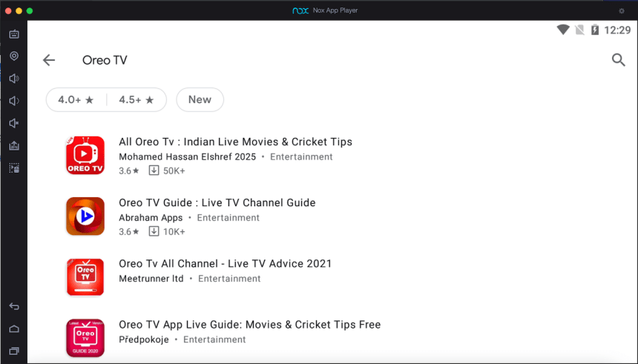
Task: Click the 50K+ downloads count
Action: click(x=174, y=171)
